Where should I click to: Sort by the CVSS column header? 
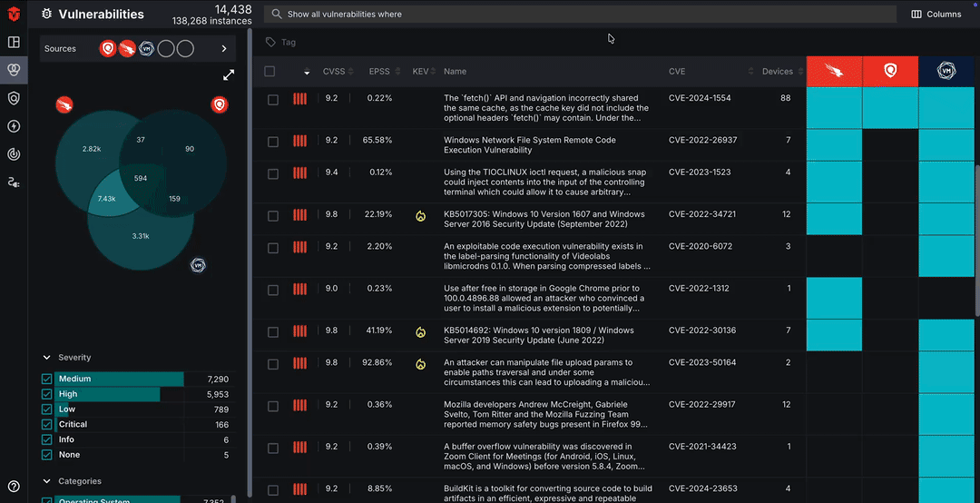(x=334, y=72)
